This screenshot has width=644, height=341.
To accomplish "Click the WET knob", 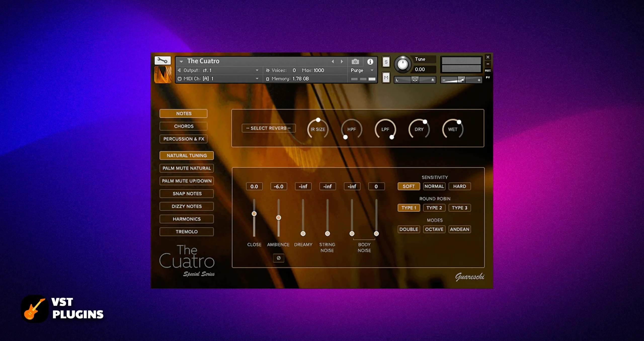I will [453, 129].
